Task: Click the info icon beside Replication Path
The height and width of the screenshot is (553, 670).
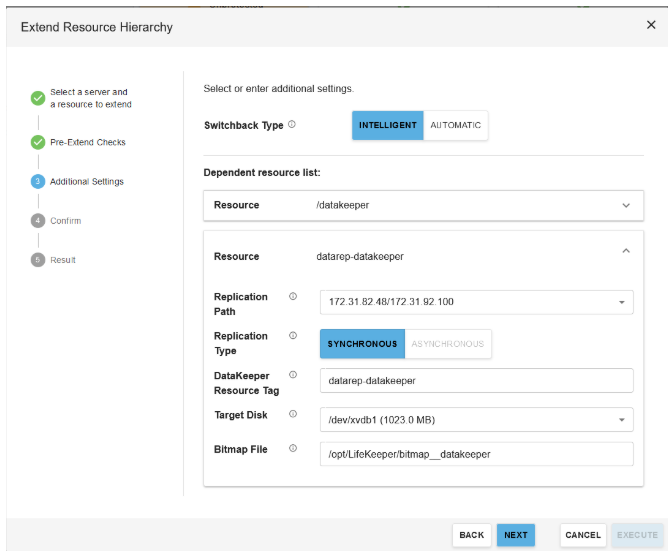Action: (x=293, y=297)
